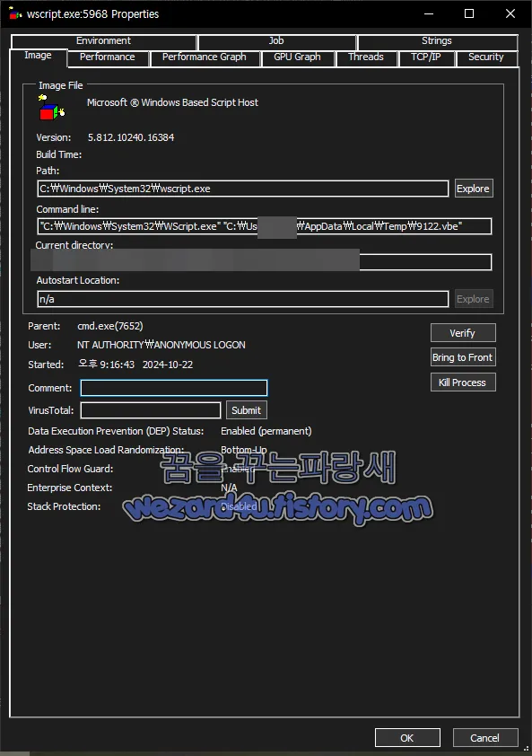Screen dimensions: 532x756
Task: Close the Properties dialog window
Action: [x=510, y=14]
